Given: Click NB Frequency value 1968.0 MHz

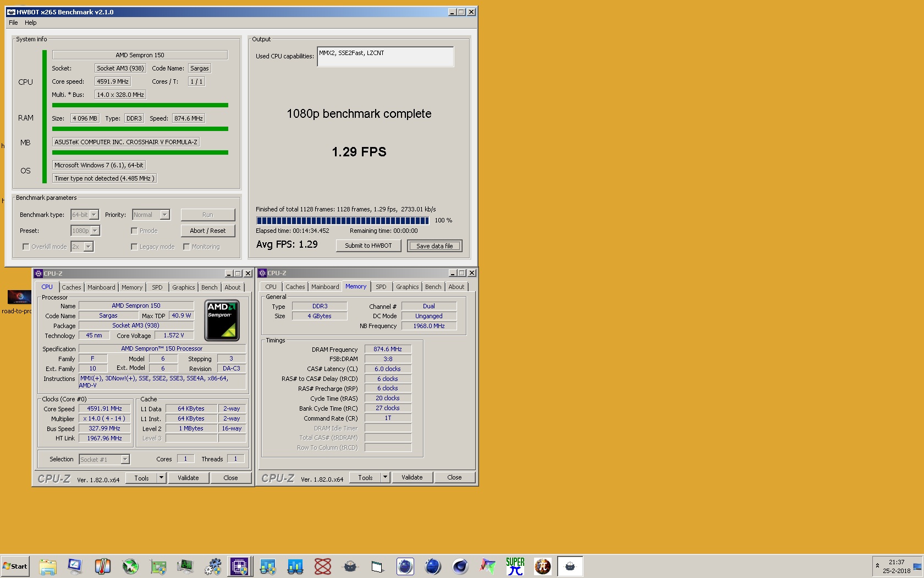Looking at the screenshot, I should click(x=429, y=326).
